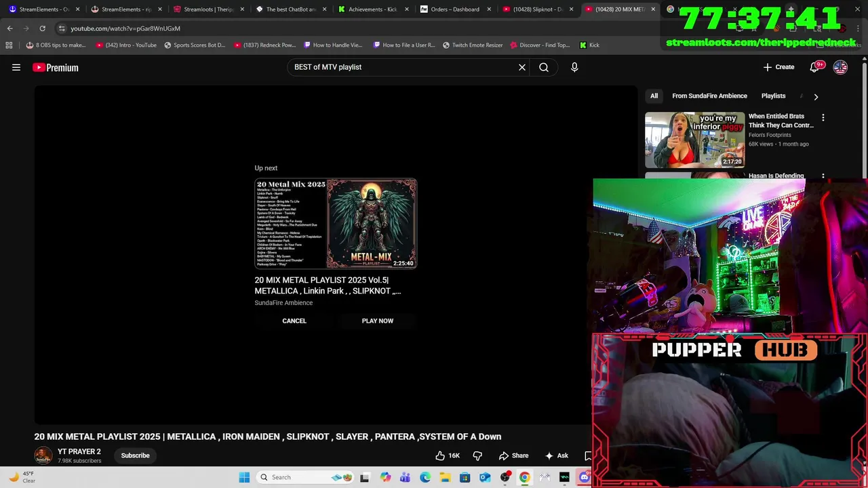Open the Entitled Brats video thumbnail

pyautogui.click(x=694, y=140)
